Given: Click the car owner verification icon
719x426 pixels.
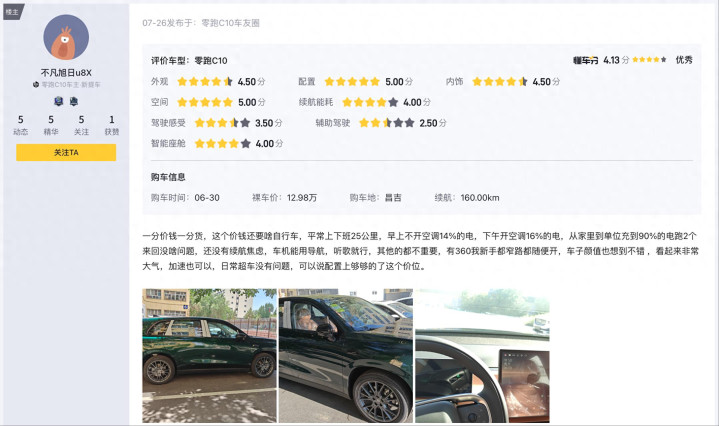Looking at the screenshot, I should (36, 84).
